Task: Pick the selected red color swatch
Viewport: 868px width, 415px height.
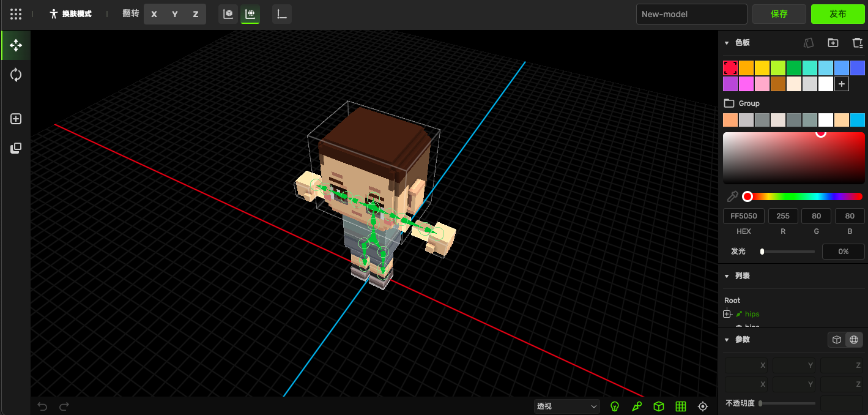Action: tap(730, 68)
